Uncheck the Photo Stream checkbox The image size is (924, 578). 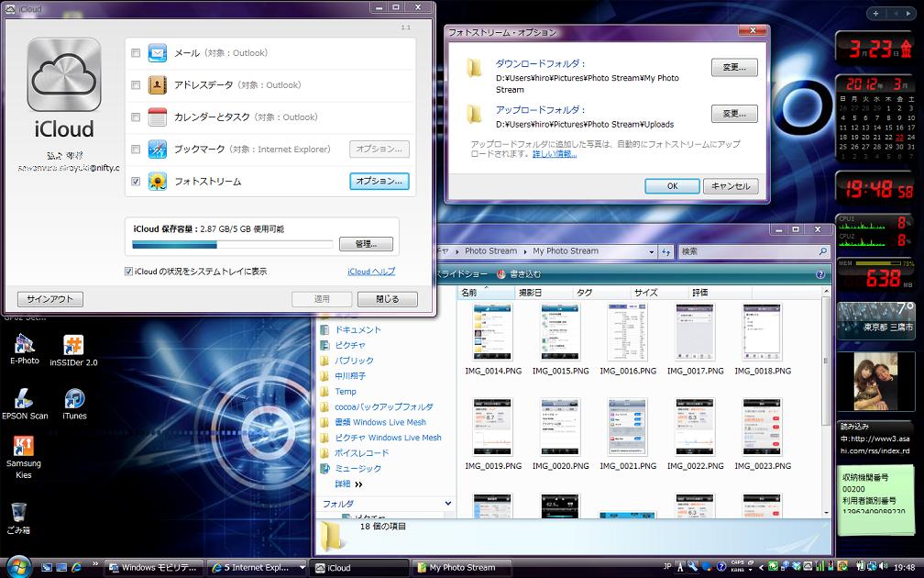(136, 181)
